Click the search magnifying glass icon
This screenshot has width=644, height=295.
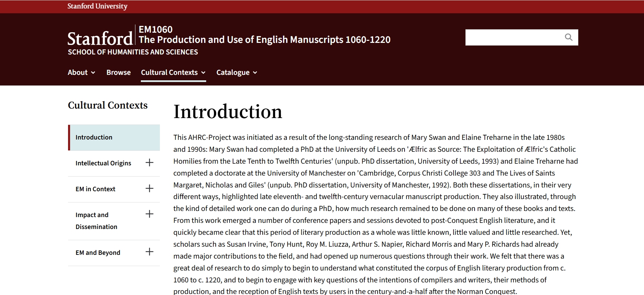pyautogui.click(x=568, y=37)
